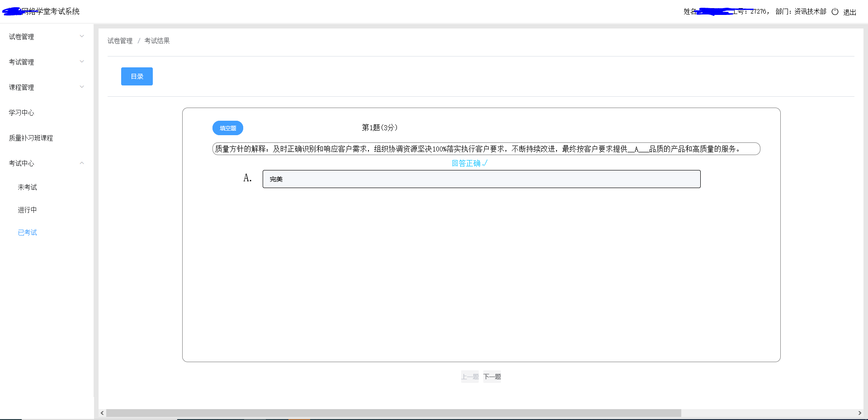868x420 pixels.
Task: Select the 考试中心 sidebar menu
Action: click(x=47, y=163)
